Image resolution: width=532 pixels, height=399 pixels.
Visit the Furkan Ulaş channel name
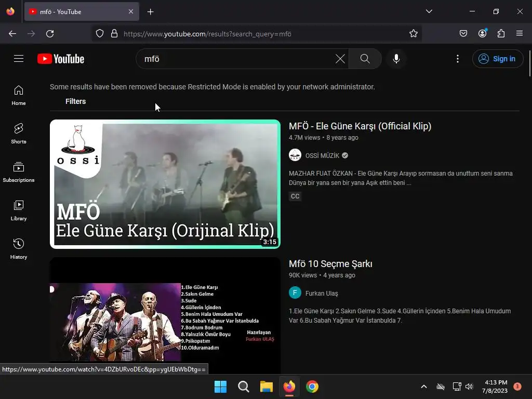point(322,293)
